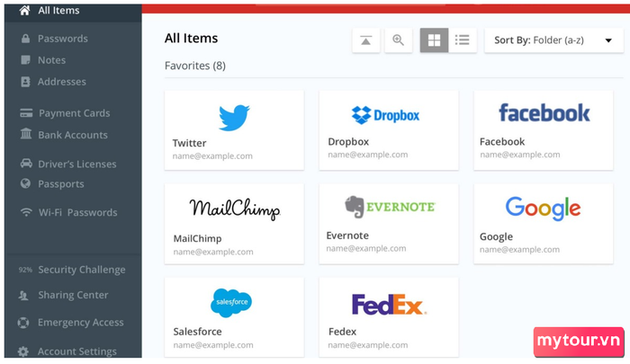Viewport: 630px width, 364px height.
Task: Click the Emergency Access lifebuoy icon
Action: (23, 323)
